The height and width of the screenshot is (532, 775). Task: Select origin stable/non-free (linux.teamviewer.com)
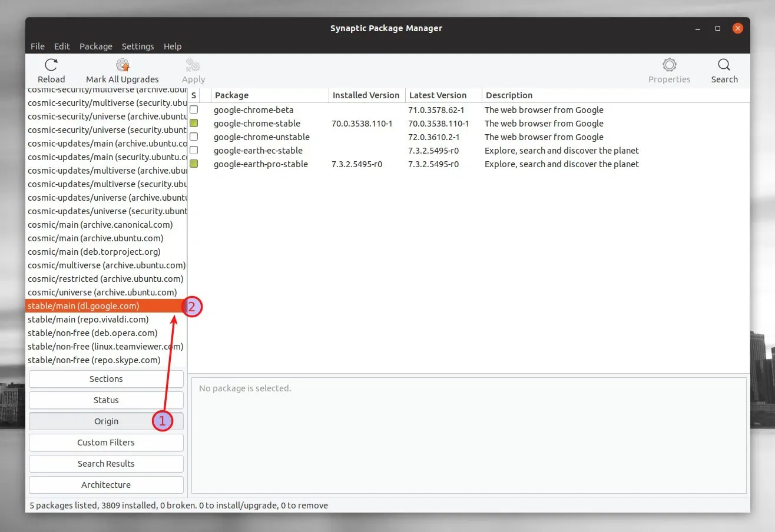pyautogui.click(x=106, y=347)
